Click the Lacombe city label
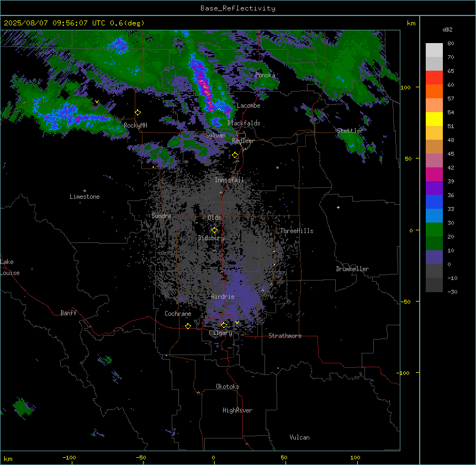The height and width of the screenshot is (465, 476). click(x=248, y=105)
